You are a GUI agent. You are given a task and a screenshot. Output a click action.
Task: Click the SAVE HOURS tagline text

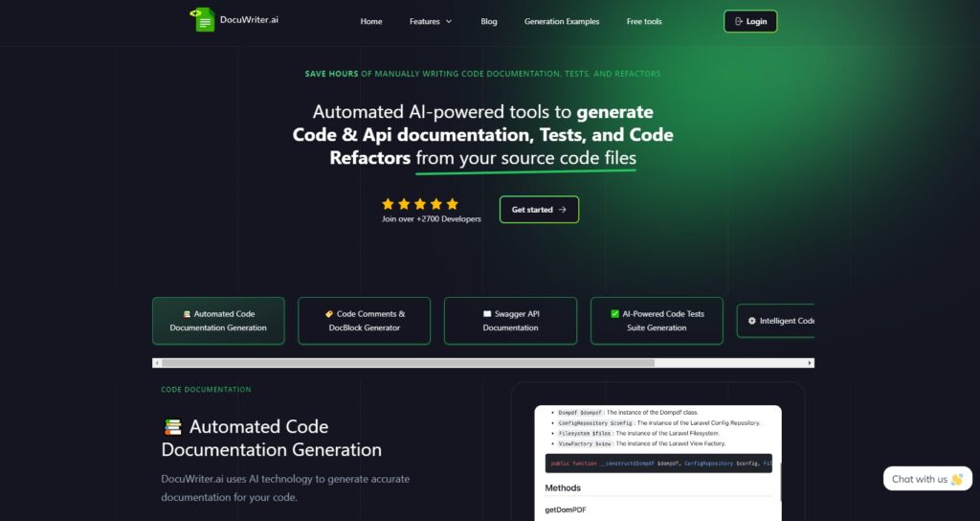coord(482,74)
